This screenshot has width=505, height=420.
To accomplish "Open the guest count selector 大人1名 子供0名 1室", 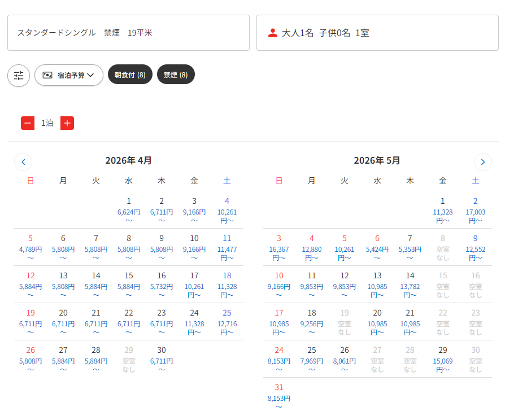I will (377, 33).
